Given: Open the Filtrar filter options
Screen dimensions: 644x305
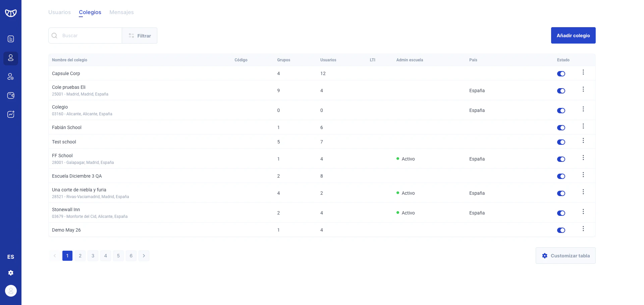Looking at the screenshot, I should point(140,36).
